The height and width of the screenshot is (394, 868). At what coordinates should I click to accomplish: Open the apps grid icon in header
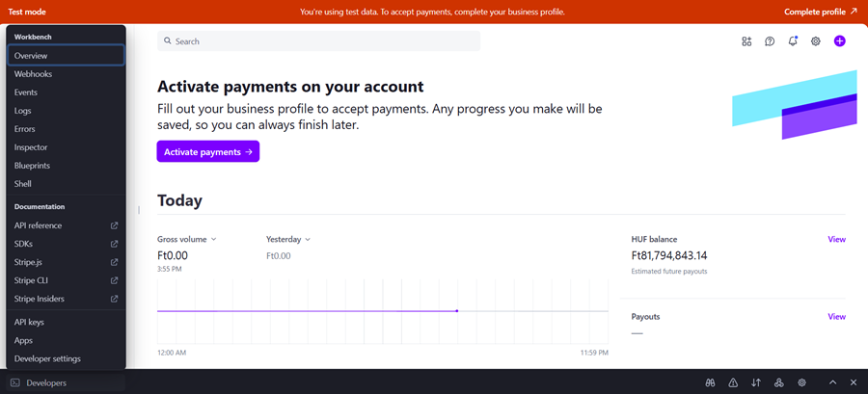coord(746,41)
